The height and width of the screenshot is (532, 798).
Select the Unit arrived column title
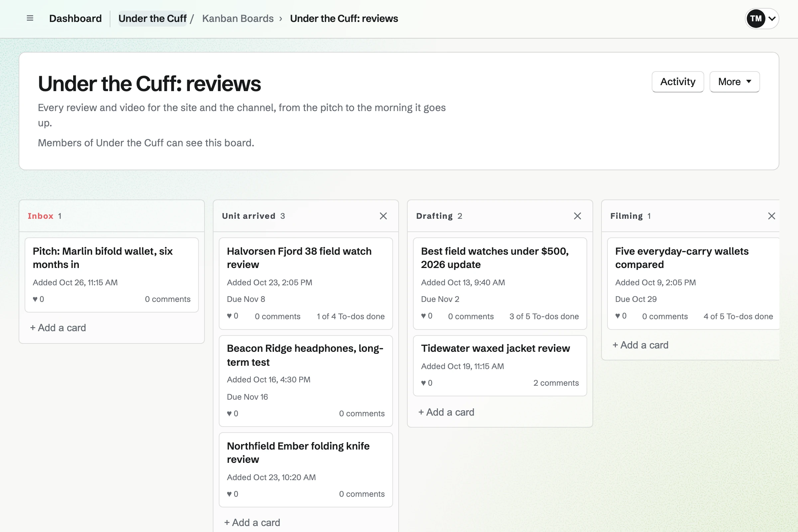tap(248, 216)
